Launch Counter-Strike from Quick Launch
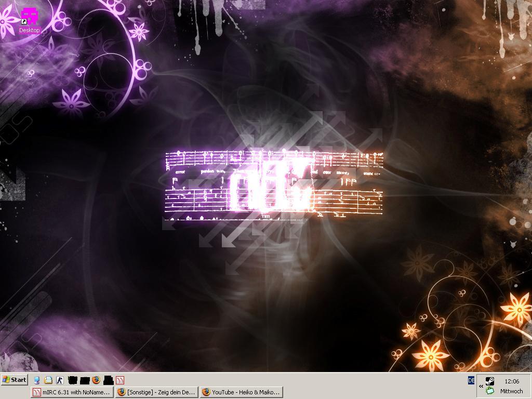Image resolution: width=532 pixels, height=399 pixels. pyautogui.click(x=60, y=380)
